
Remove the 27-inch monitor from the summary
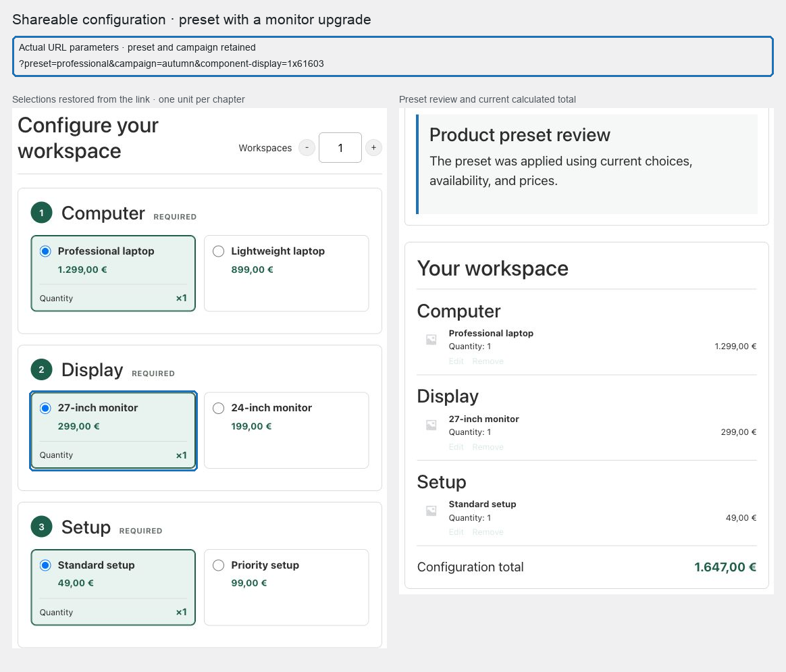[x=488, y=447]
